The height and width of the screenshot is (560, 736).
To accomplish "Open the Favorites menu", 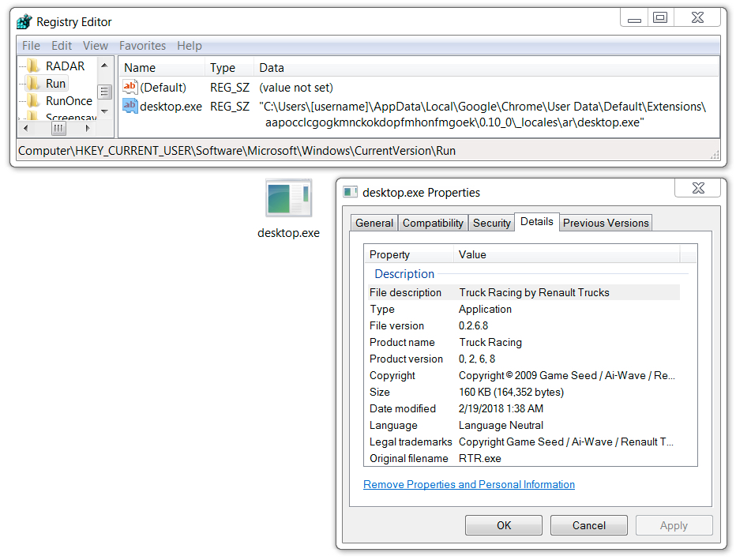I will click(x=142, y=46).
